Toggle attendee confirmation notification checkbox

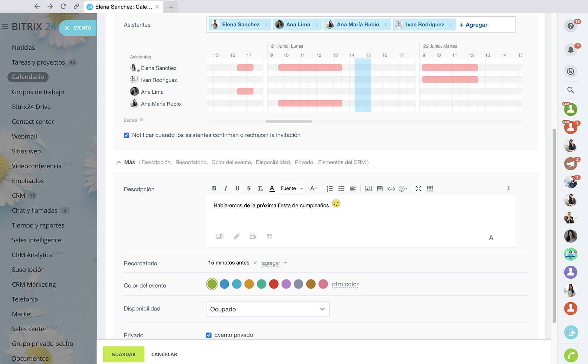tap(126, 135)
